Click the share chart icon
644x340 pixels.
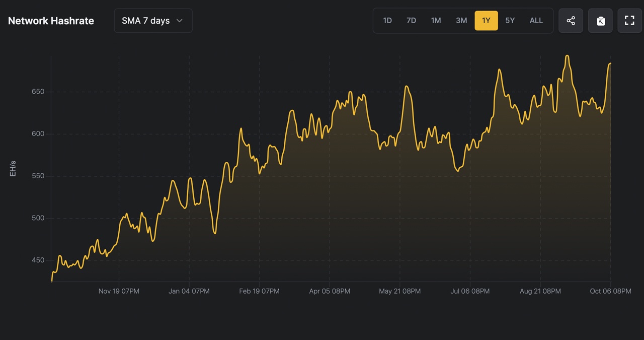pyautogui.click(x=571, y=21)
